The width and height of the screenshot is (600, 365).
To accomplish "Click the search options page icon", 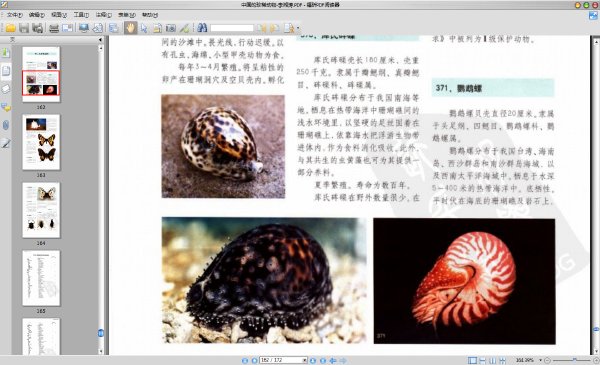I will pos(289,28).
